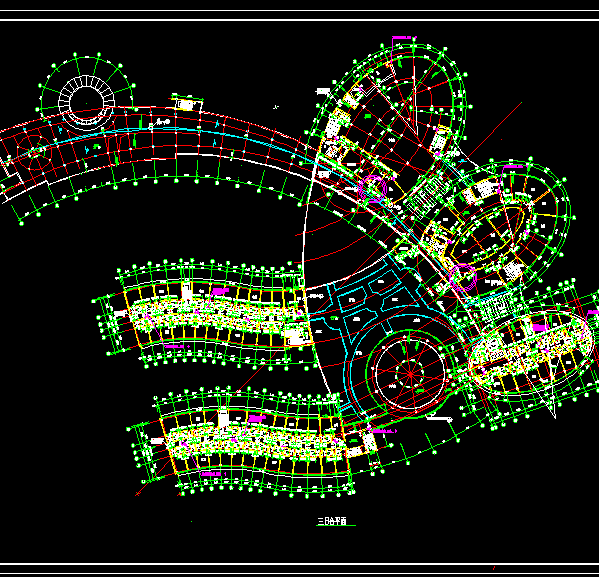Select the long red diagonal axis line
This screenshot has height=577, width=599.
[329, 299]
